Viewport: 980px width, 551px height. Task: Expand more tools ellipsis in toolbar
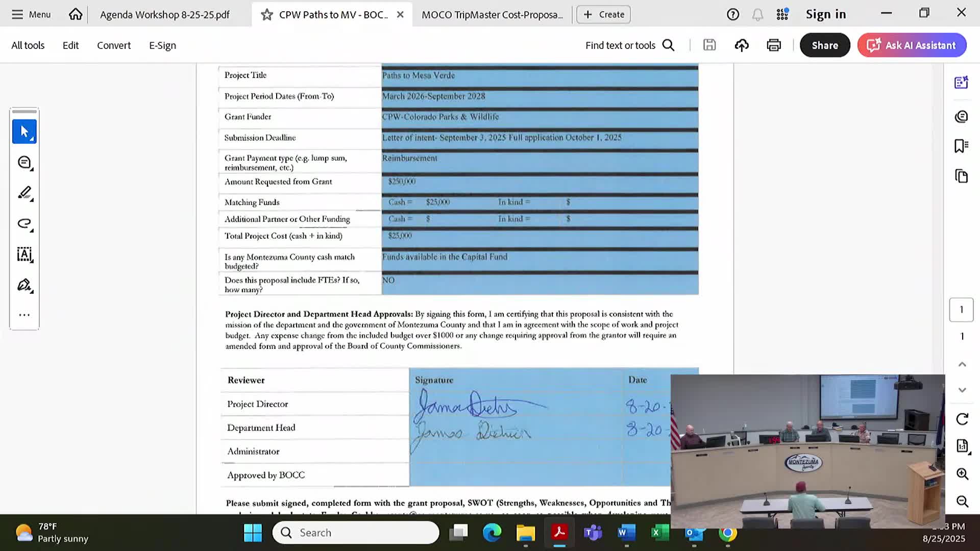[24, 315]
